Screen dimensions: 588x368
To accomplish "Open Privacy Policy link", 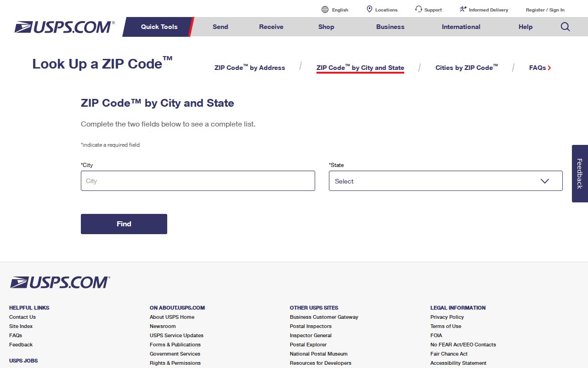I will (x=447, y=317).
